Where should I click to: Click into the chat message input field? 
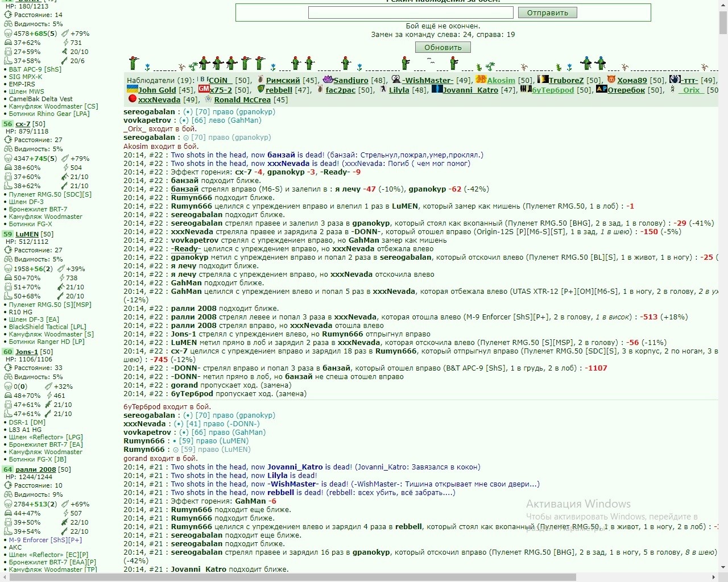[411, 13]
